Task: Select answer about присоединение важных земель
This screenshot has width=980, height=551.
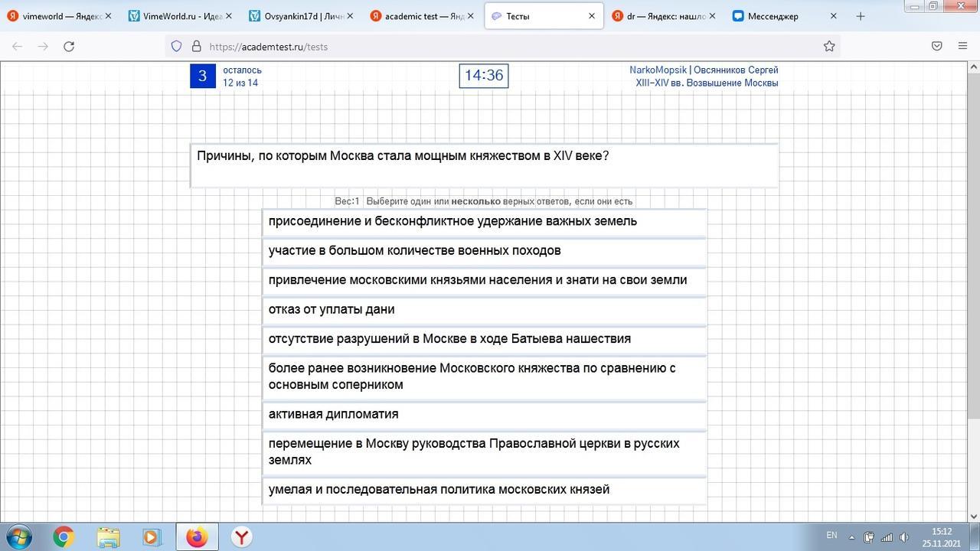Action: point(484,221)
